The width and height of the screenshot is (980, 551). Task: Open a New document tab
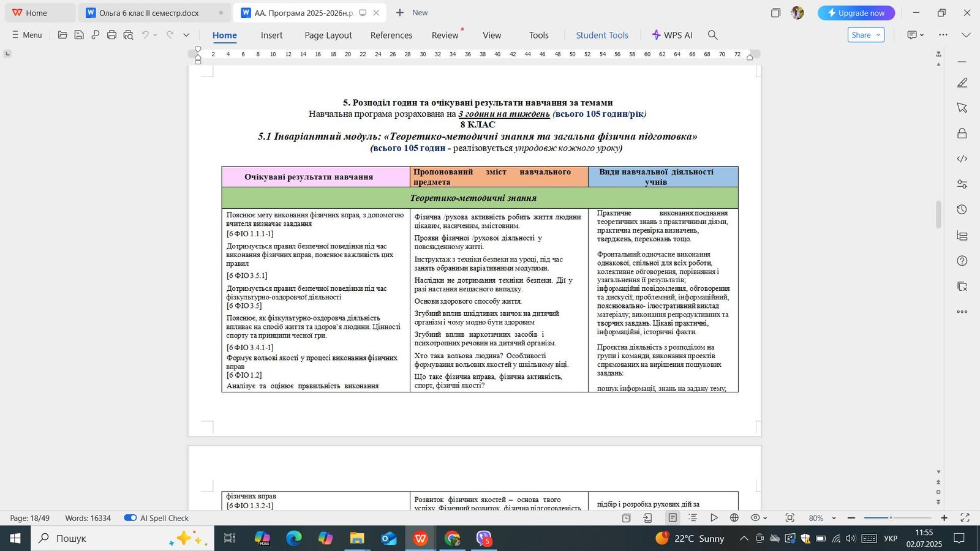click(412, 13)
